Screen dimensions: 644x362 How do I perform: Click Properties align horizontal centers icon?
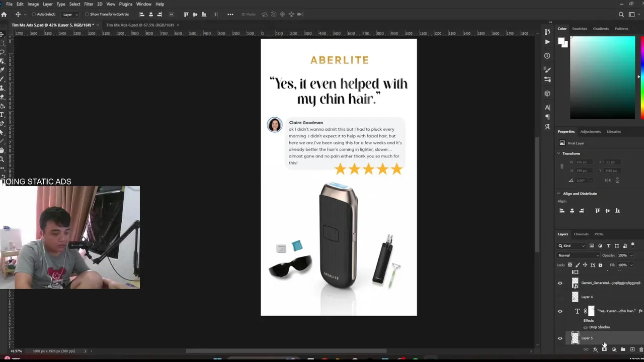pyautogui.click(x=572, y=211)
